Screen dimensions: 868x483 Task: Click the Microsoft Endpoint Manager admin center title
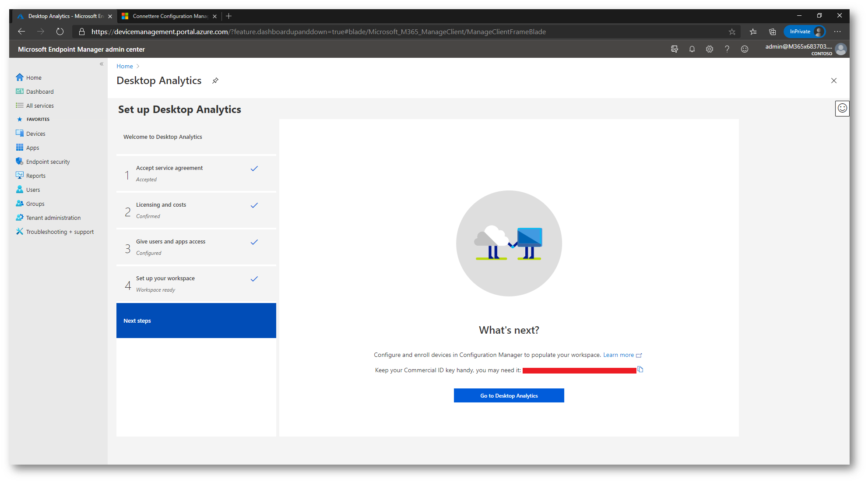(x=81, y=49)
